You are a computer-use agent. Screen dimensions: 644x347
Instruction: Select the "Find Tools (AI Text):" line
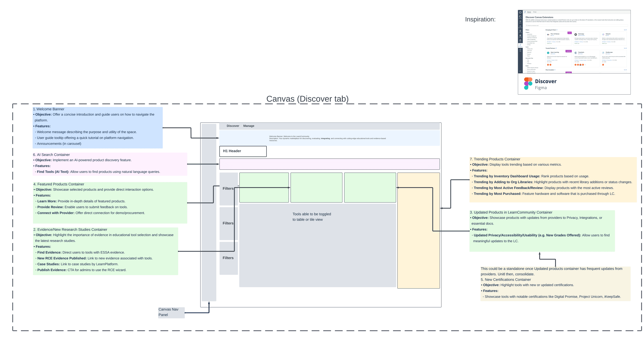pyautogui.click(x=98, y=172)
